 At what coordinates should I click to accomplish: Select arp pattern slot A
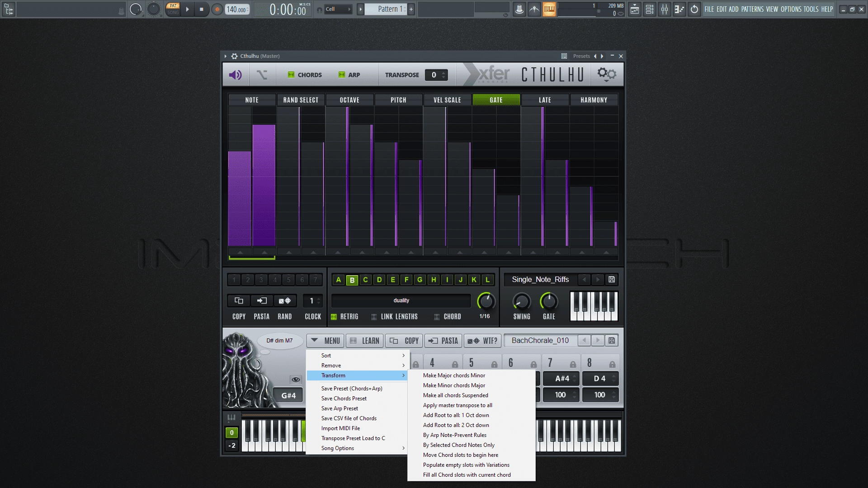point(338,280)
